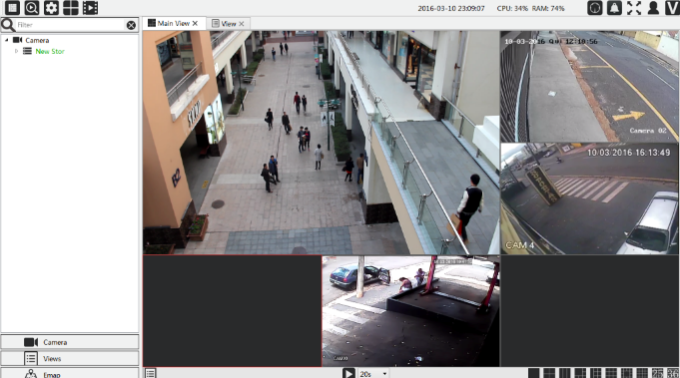Clear the Filter field with X button
Image resolution: width=680 pixels, height=378 pixels.
click(x=131, y=25)
